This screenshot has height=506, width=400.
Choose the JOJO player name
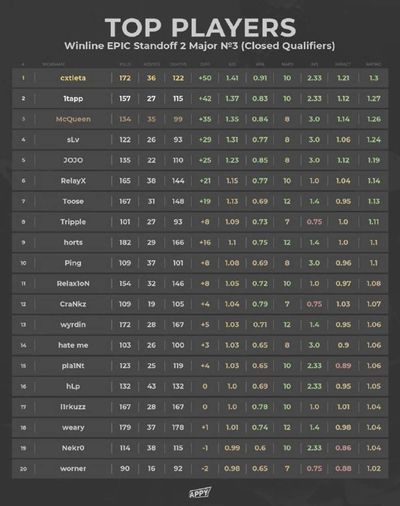coord(73,160)
